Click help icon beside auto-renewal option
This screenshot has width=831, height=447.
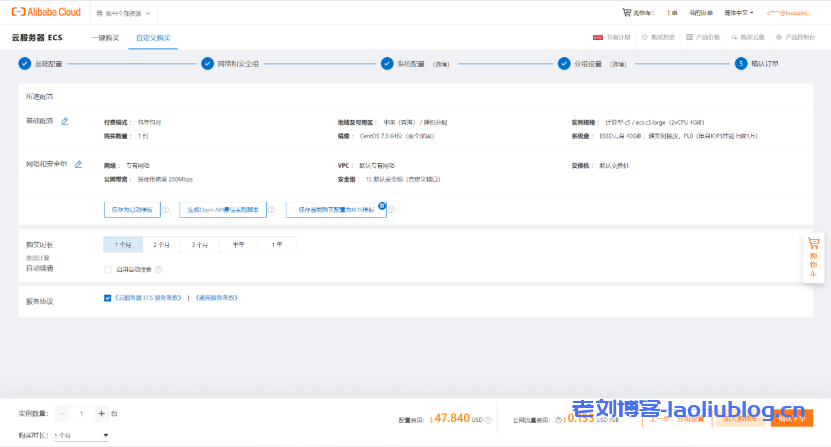(x=159, y=269)
